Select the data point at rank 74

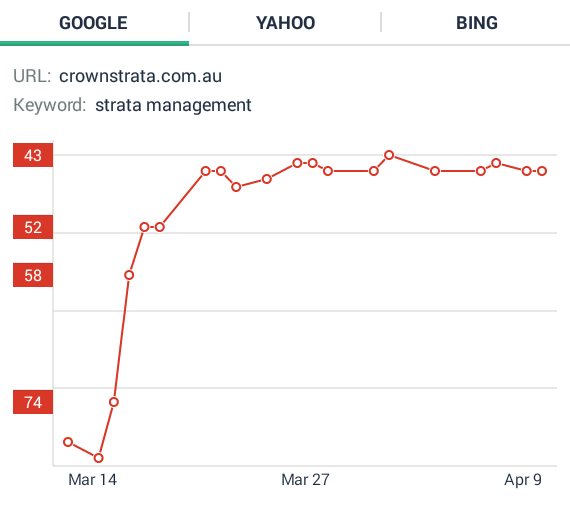(x=114, y=402)
